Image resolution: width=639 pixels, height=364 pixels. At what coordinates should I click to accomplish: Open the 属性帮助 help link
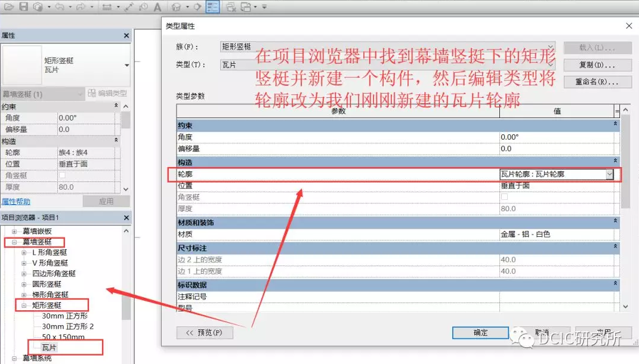coord(16,202)
